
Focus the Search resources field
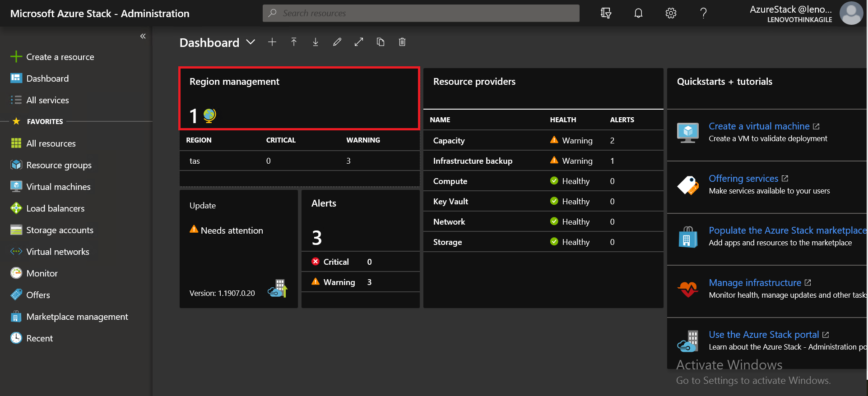pyautogui.click(x=421, y=13)
